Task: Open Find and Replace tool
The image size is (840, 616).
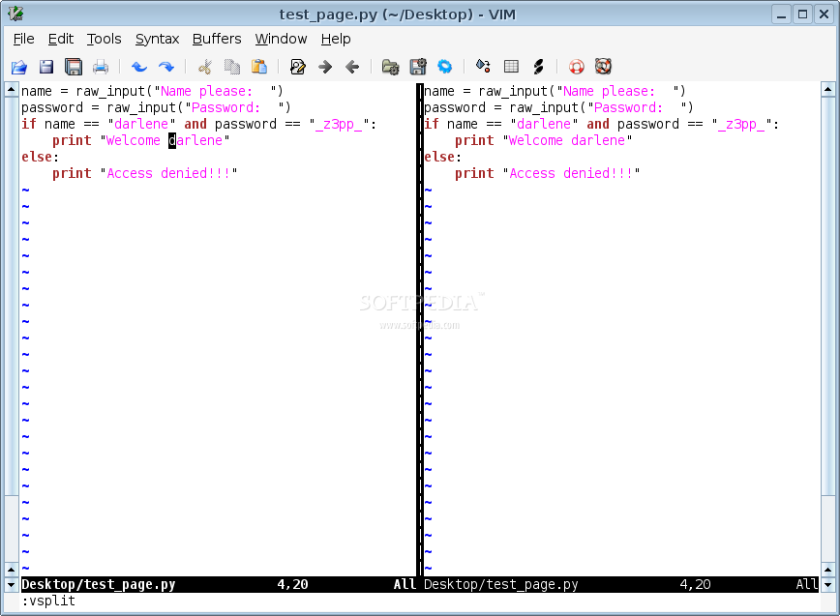Action: pos(298,67)
